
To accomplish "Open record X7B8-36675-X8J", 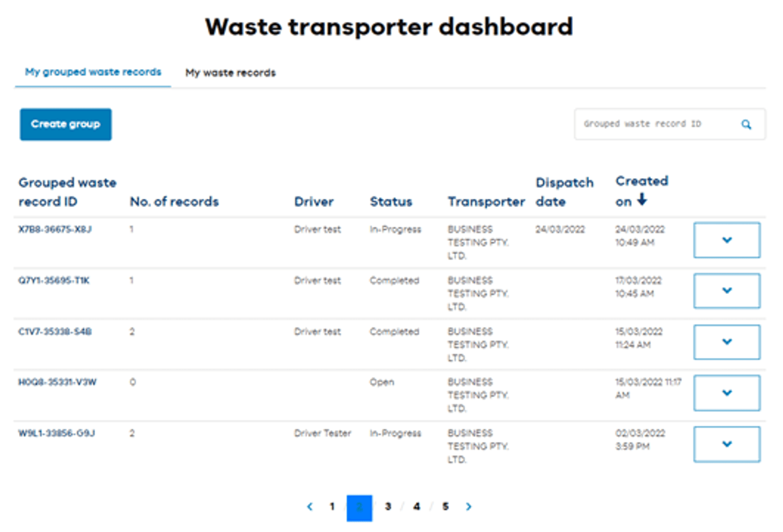I will [x=57, y=229].
